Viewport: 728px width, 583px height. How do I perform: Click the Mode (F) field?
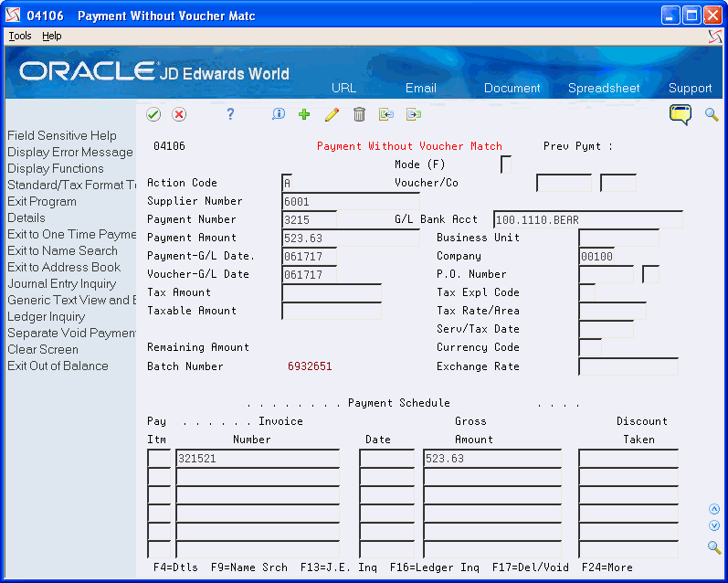click(x=506, y=164)
